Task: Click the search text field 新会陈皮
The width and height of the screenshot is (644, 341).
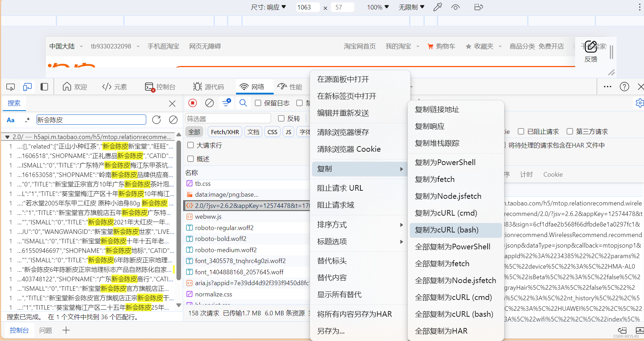Action: [91, 120]
